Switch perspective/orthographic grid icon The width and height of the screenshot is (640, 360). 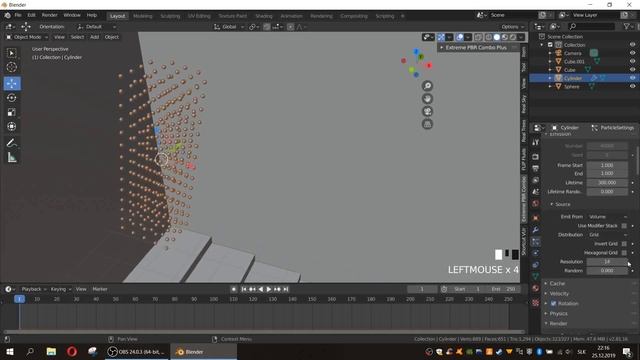pyautogui.click(x=427, y=124)
